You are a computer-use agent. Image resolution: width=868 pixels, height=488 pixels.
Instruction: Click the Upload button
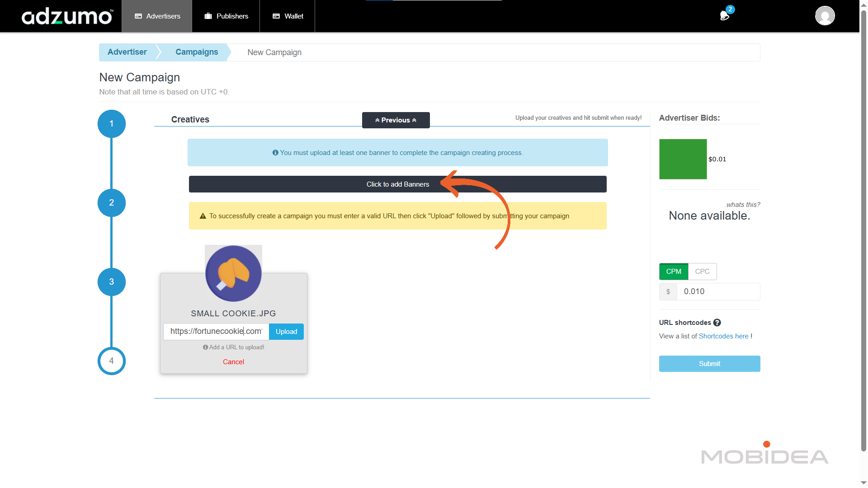[286, 332]
